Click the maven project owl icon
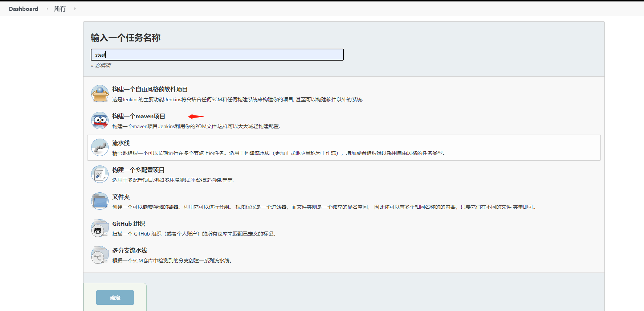Screen dimensions: 644x311 (100, 120)
